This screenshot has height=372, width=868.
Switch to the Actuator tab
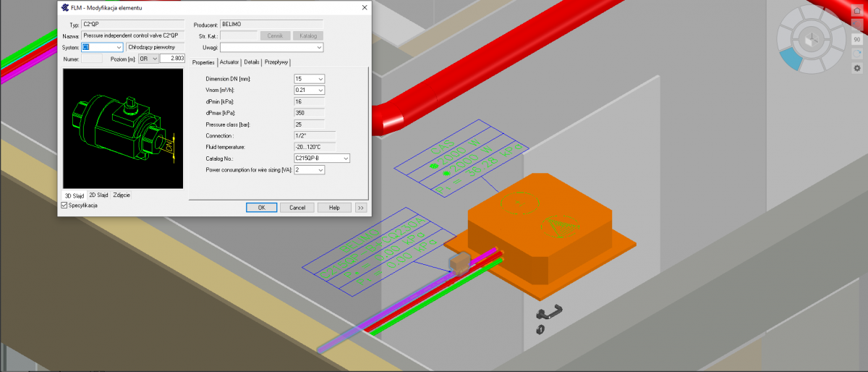(x=229, y=62)
